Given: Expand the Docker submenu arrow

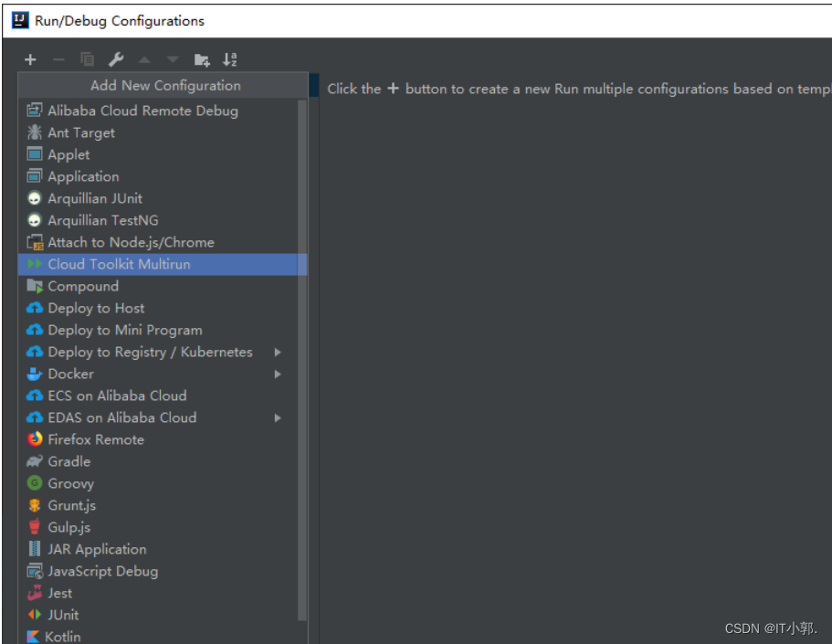Looking at the screenshot, I should (277, 374).
